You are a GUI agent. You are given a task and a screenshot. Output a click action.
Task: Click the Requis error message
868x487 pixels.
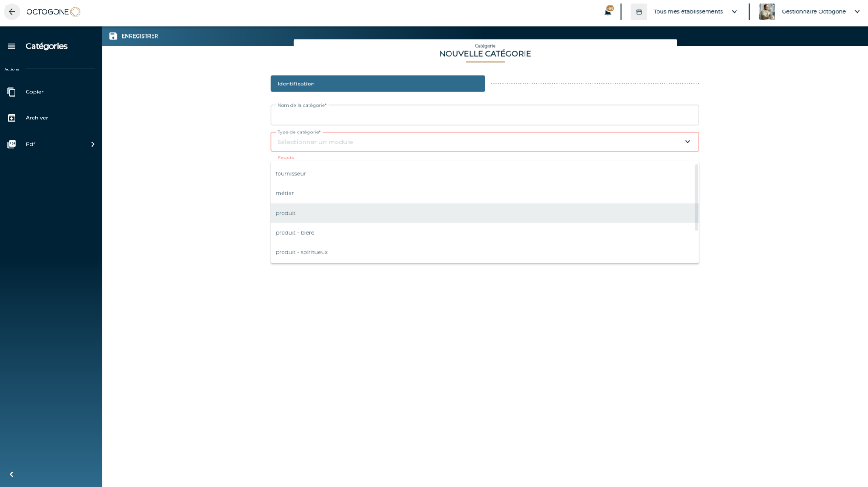285,157
